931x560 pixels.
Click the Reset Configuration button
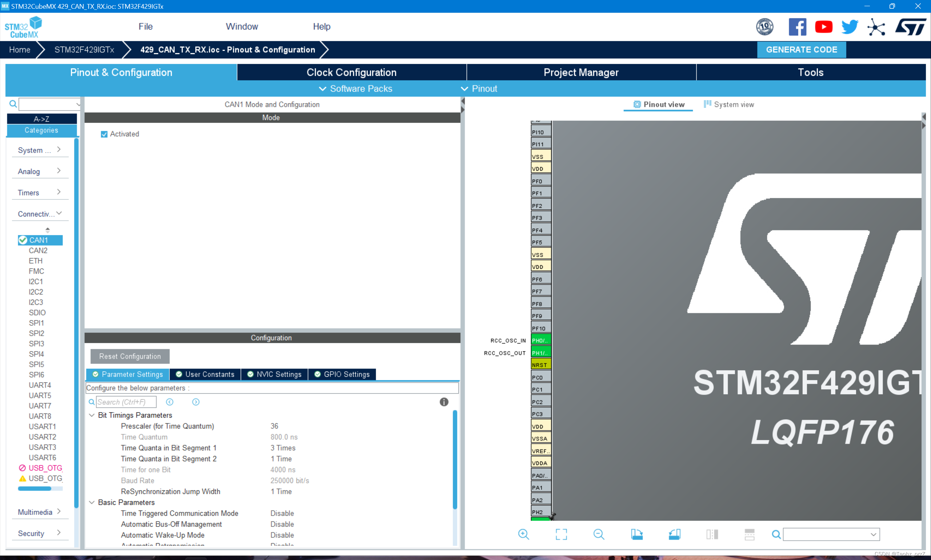[x=129, y=356]
